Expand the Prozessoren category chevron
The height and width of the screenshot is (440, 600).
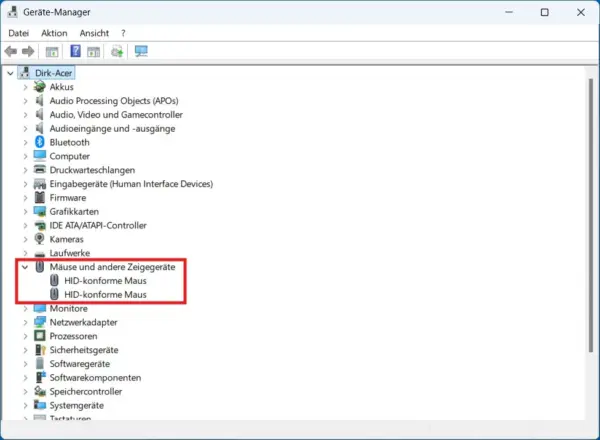(25, 336)
